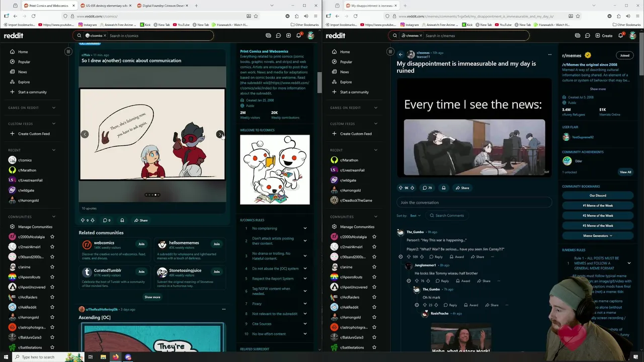Open Sort by Best dropdown
Screen dimensions: 644x362
pos(416,216)
